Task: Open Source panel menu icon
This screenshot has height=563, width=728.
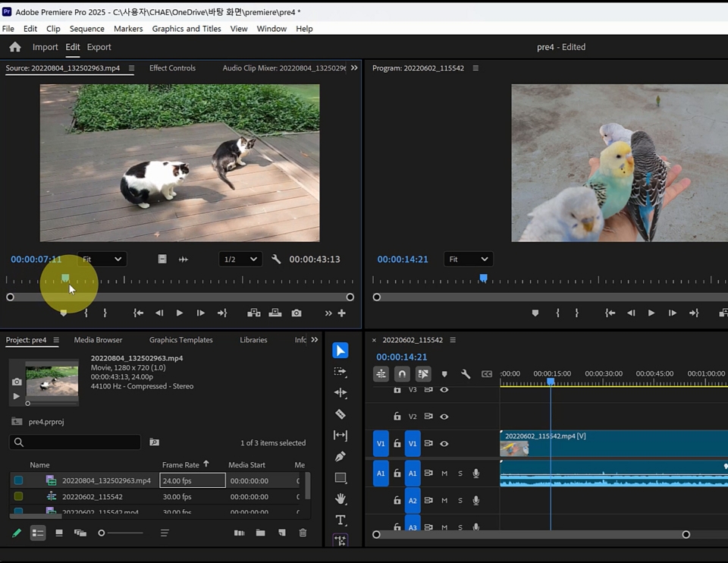Action: pyautogui.click(x=131, y=68)
